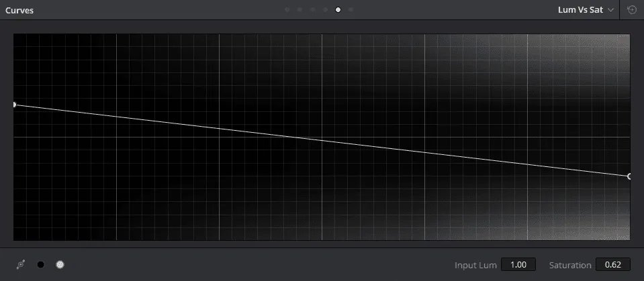Image resolution: width=644 pixels, height=281 pixels.
Task: Click the Curves panel title
Action: [x=19, y=11]
